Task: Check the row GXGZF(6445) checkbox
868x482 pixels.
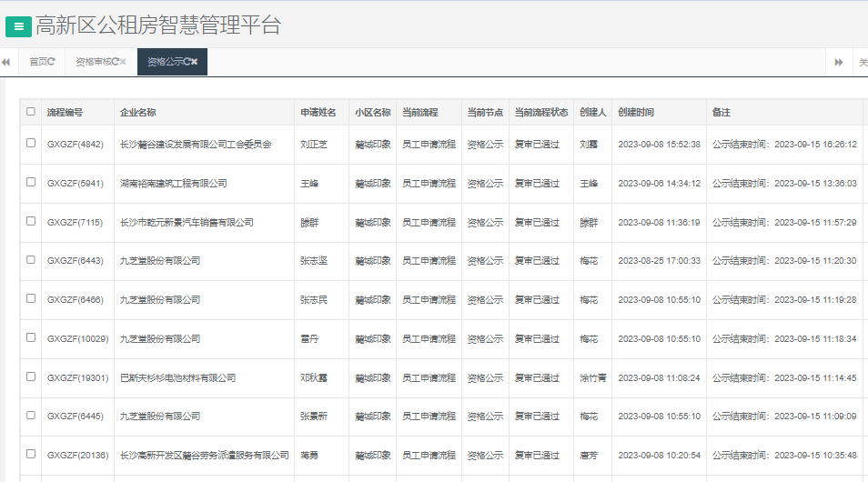Action: [31, 415]
